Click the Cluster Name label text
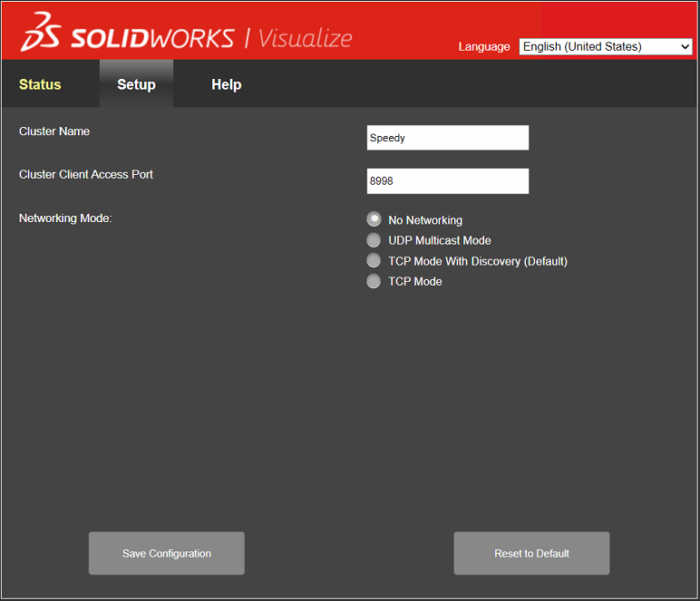 54,131
